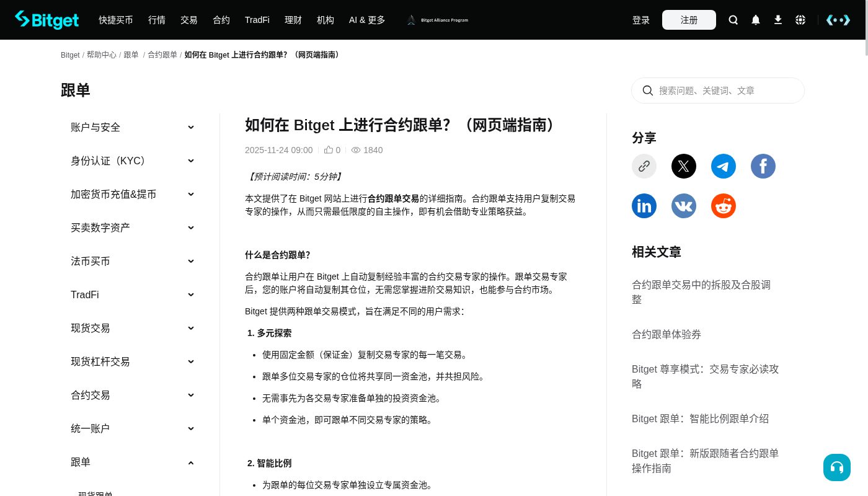The width and height of the screenshot is (868, 496).
Task: Go to 跟单 breadcrumb link
Action: pyautogui.click(x=131, y=55)
